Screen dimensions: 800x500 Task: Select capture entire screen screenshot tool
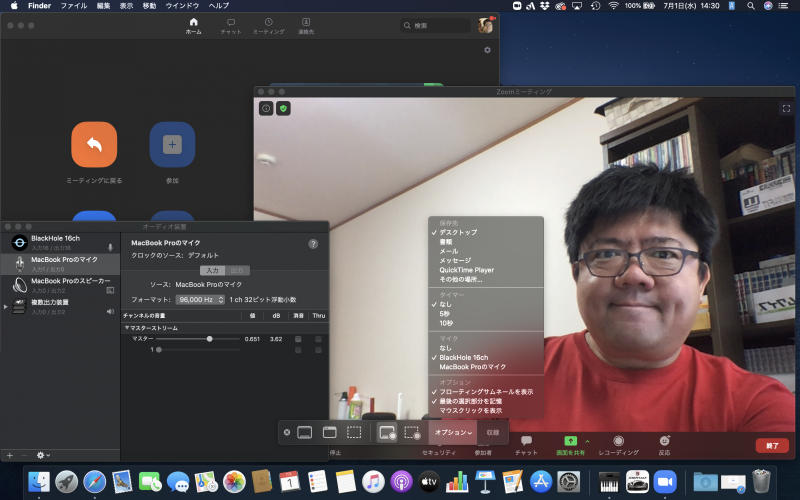pyautogui.click(x=305, y=433)
